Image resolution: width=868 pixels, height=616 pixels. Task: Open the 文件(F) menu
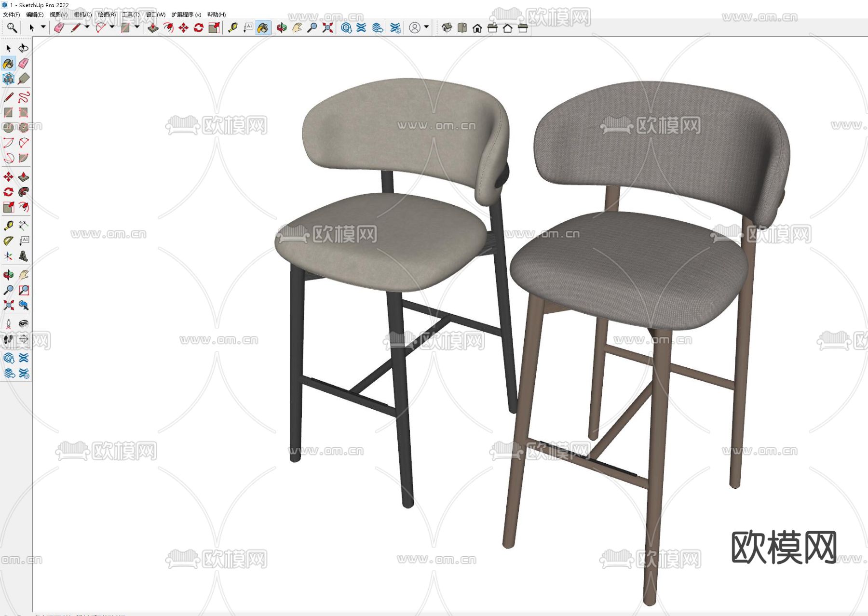click(x=11, y=14)
